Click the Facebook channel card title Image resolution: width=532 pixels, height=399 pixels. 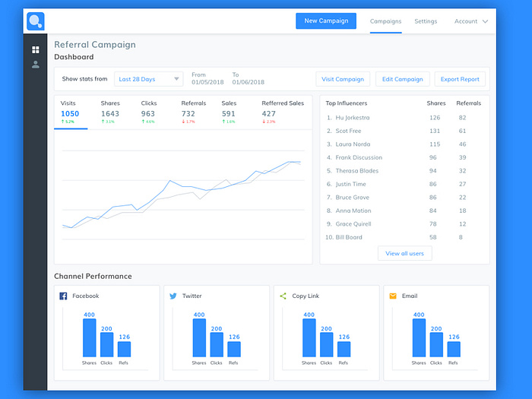[85, 296]
